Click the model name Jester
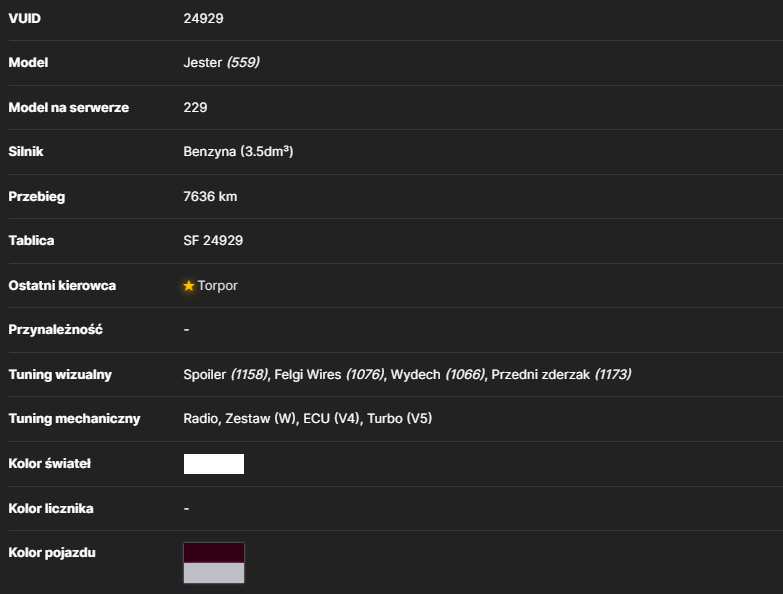The width and height of the screenshot is (783, 594). click(202, 62)
